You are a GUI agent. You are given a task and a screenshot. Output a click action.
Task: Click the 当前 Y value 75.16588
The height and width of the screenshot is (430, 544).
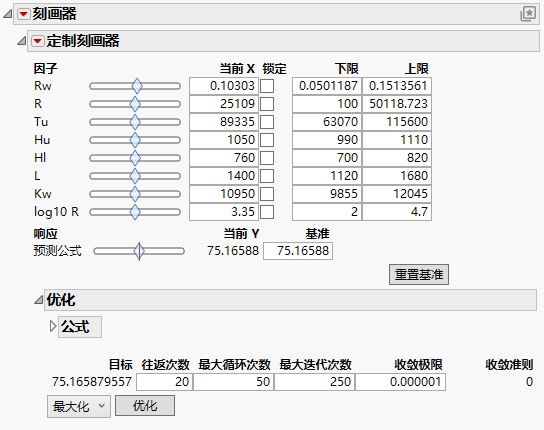point(233,251)
